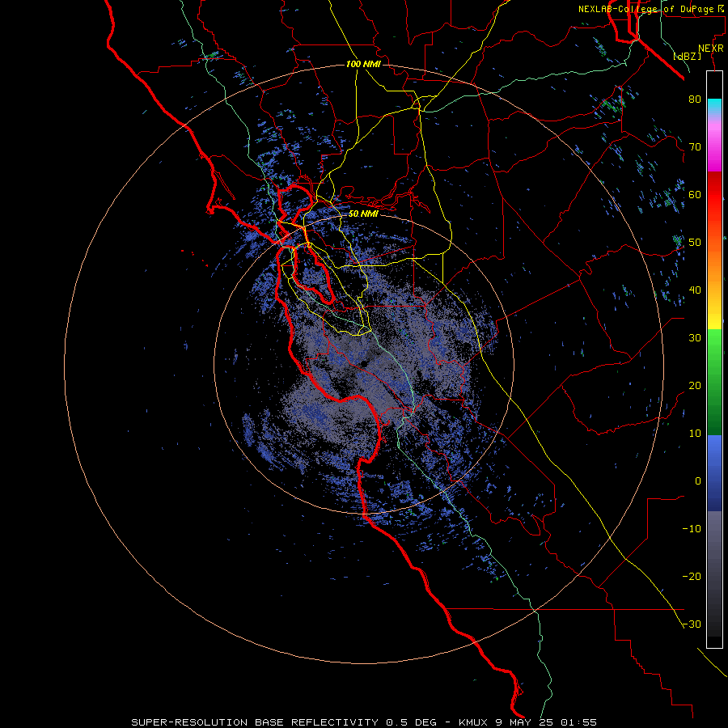Click the green segment of the color bar

click(x=714, y=383)
